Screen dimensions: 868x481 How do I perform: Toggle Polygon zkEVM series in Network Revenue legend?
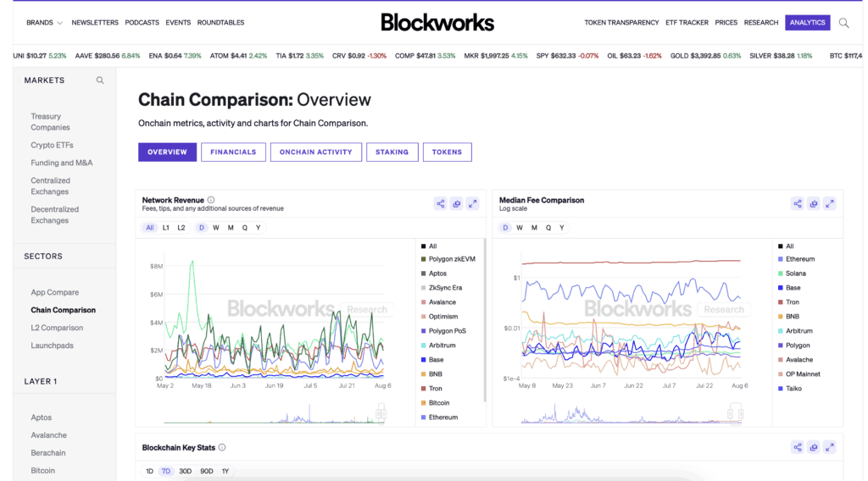coord(448,259)
